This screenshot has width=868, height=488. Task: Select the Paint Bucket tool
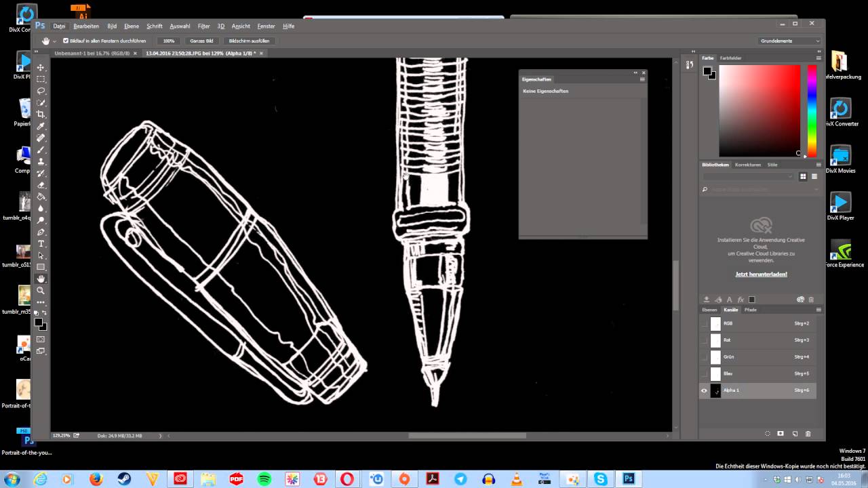41,197
